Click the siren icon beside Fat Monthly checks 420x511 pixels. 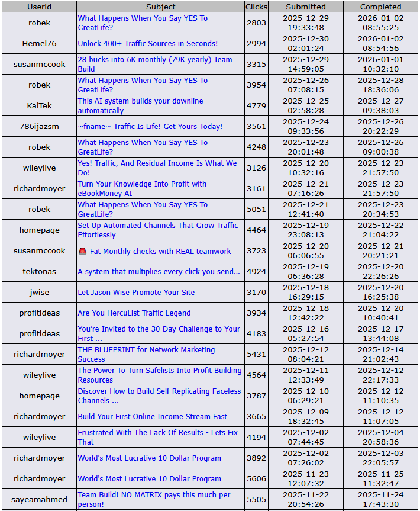pyautogui.click(x=83, y=251)
